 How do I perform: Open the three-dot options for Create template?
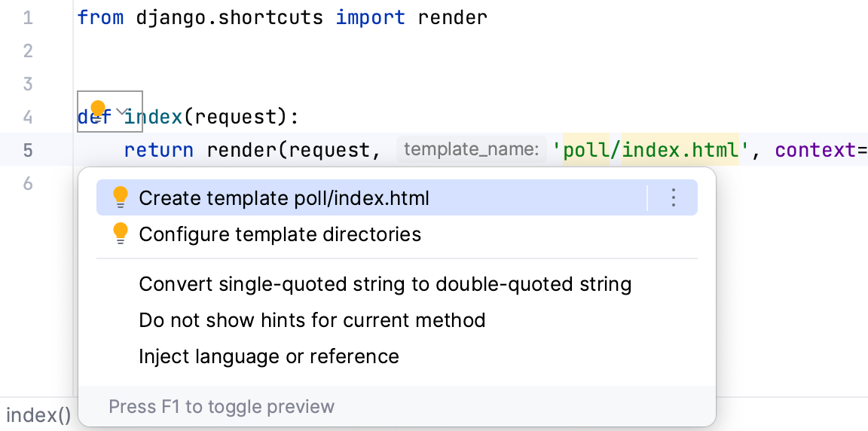pos(674,197)
